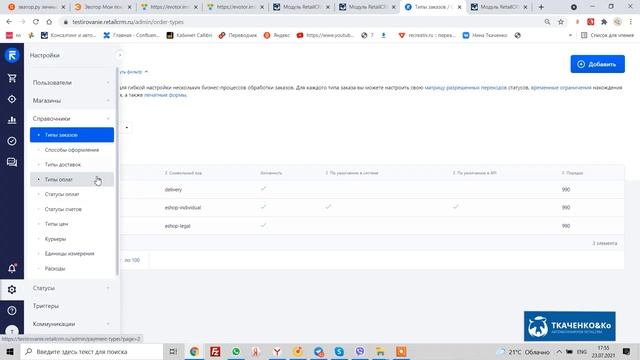
Task: Open the Chrome three-dot menu
Action: [631, 22]
